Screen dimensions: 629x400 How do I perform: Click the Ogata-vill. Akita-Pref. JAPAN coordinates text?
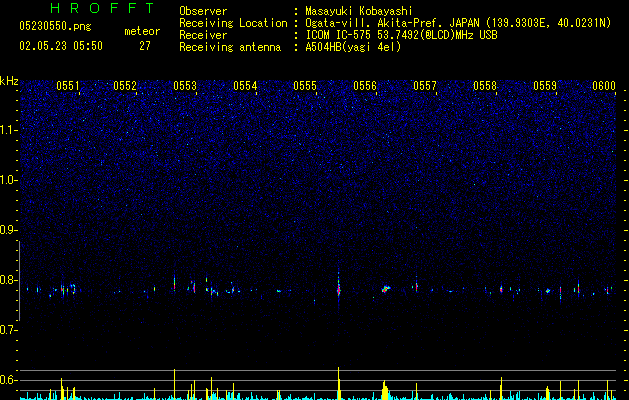tap(458, 23)
